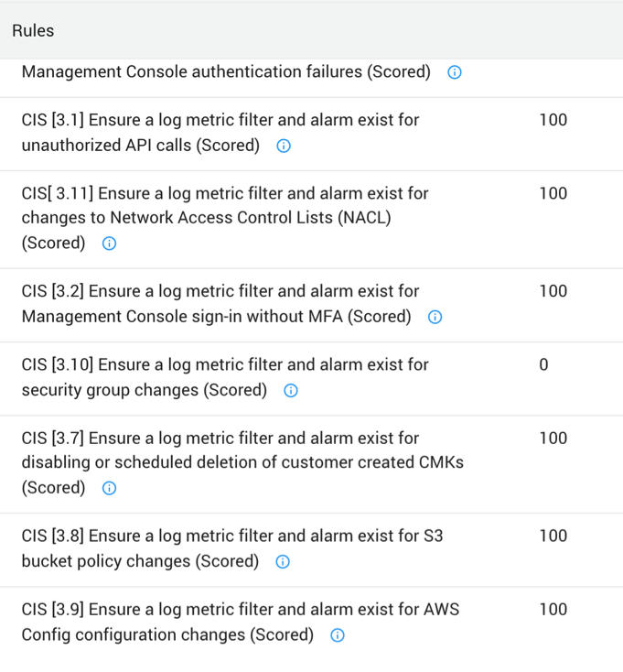Click the Rules column header
The width and height of the screenshot is (623, 672).
tap(33, 30)
